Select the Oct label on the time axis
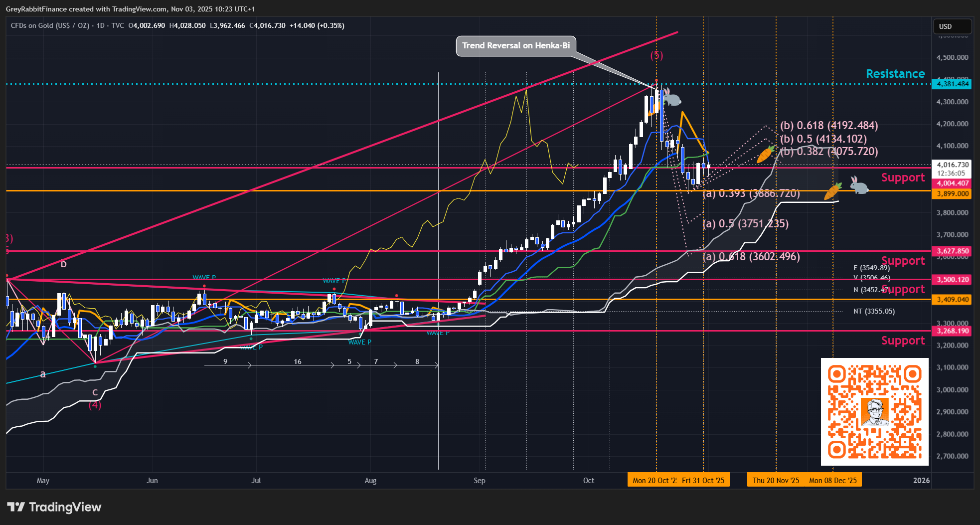Screen dimensions: 980x525 [x=589, y=480]
